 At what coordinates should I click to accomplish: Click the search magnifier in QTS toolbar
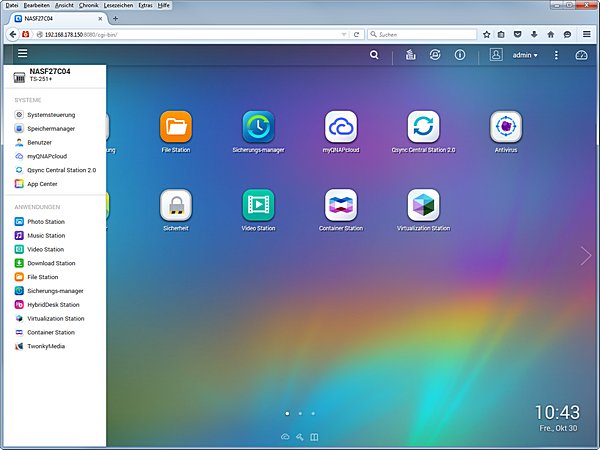coord(374,55)
